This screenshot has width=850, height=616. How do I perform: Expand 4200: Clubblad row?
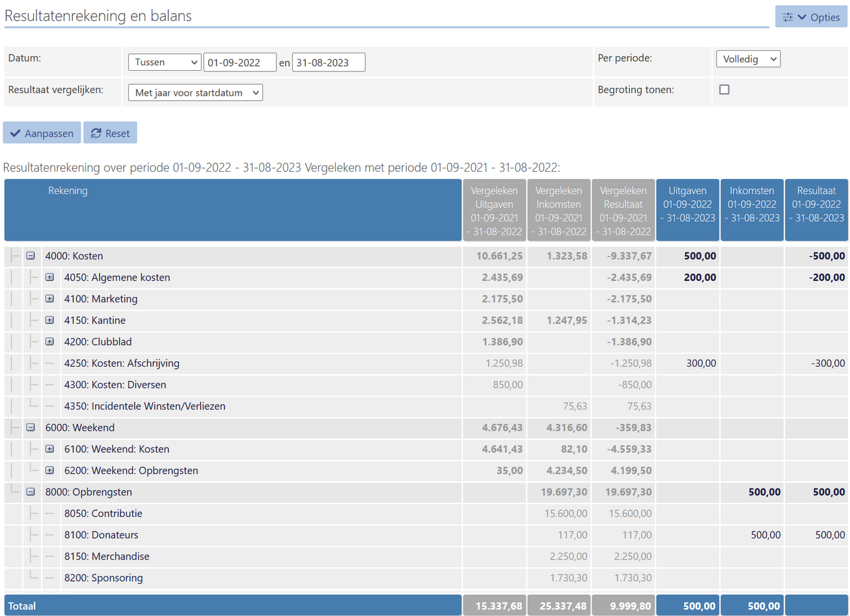click(49, 342)
